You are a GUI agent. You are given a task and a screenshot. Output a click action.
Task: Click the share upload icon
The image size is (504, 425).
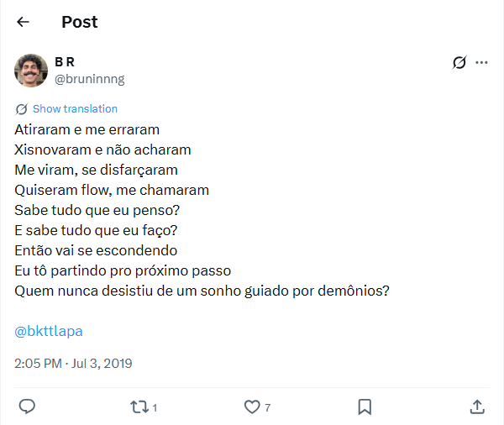[476, 407]
